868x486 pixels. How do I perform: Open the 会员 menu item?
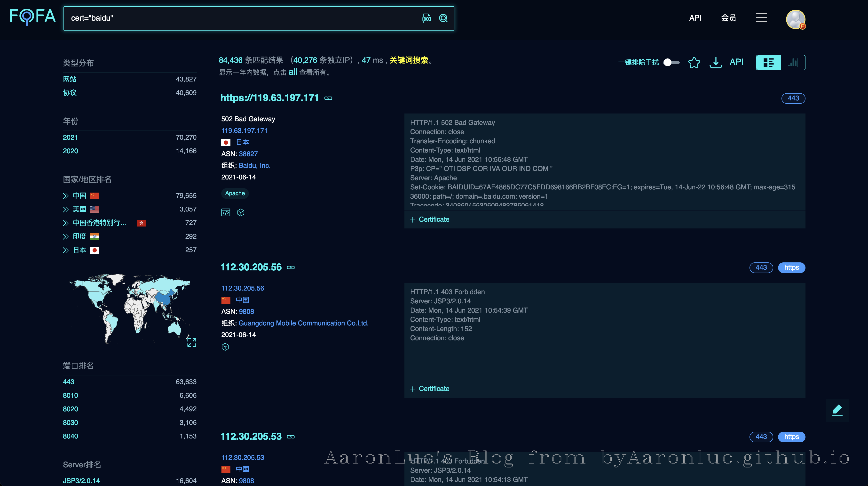pyautogui.click(x=728, y=18)
